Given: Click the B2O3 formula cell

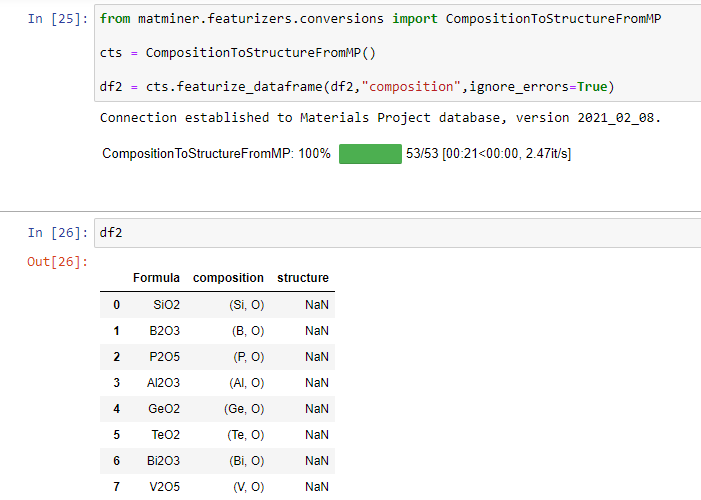Looking at the screenshot, I should 163,330.
